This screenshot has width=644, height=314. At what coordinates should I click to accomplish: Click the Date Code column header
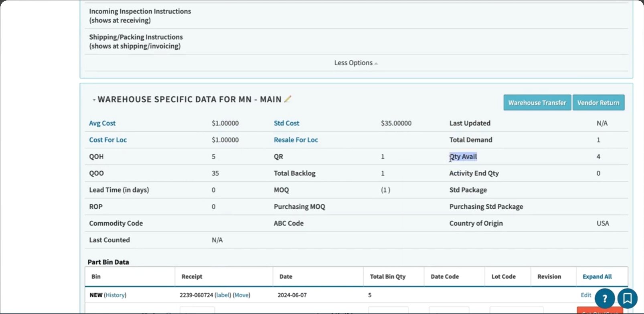pyautogui.click(x=444, y=276)
